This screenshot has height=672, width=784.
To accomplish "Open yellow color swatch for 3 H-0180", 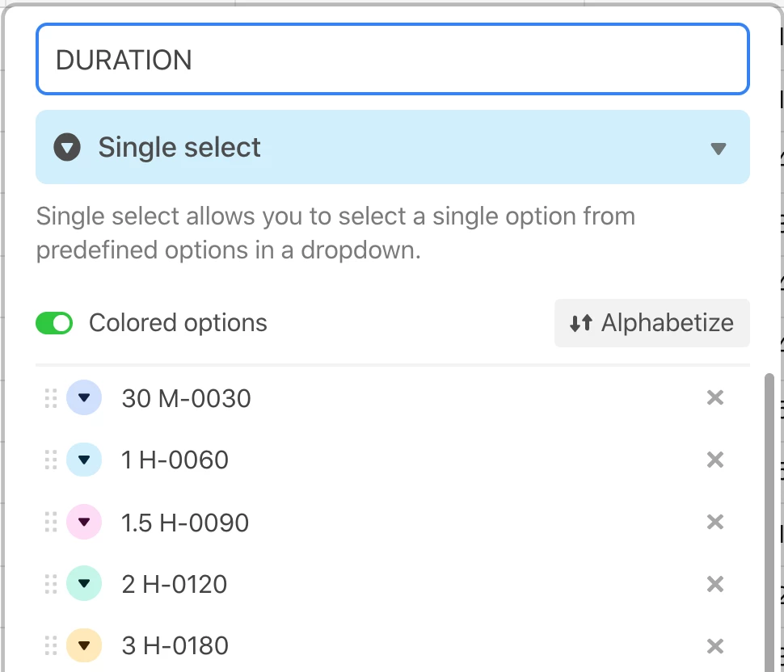I will [x=84, y=645].
